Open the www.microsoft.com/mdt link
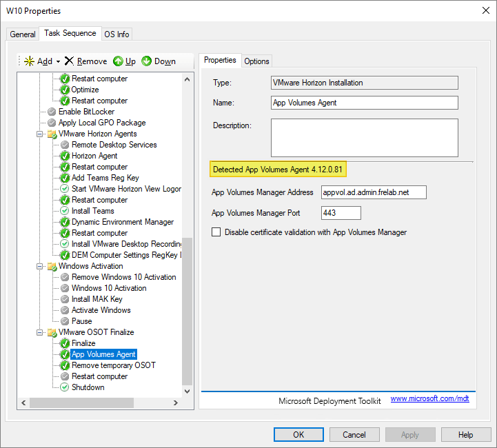The width and height of the screenshot is (497, 448). pos(429,399)
